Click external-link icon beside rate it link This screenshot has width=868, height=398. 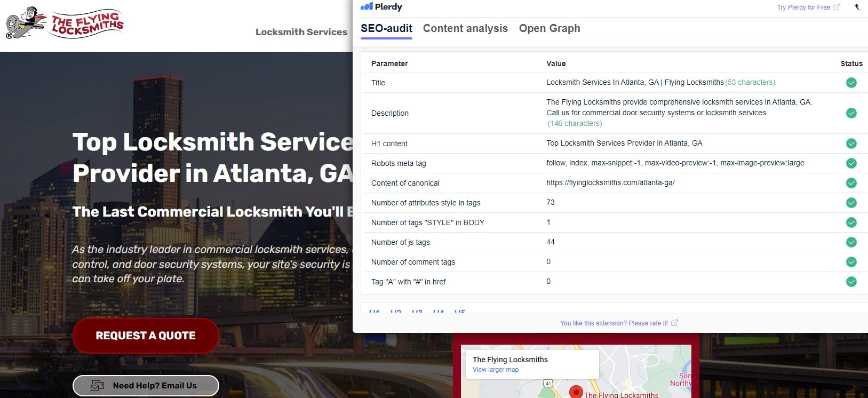[674, 323]
